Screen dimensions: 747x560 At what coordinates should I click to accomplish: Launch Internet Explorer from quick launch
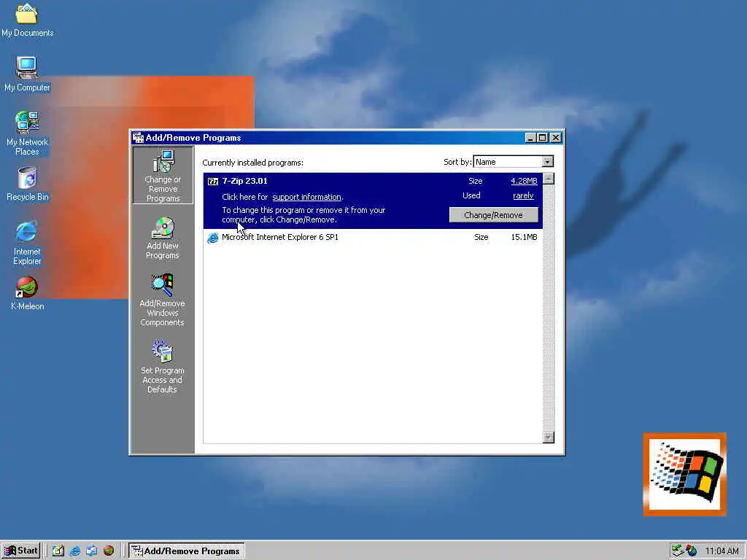pos(75,551)
